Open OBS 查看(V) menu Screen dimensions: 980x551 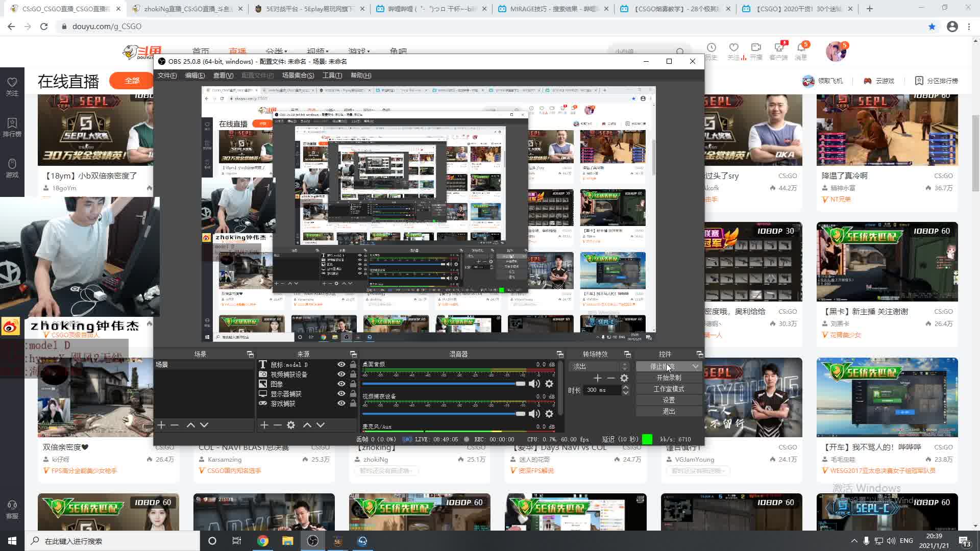pos(223,76)
